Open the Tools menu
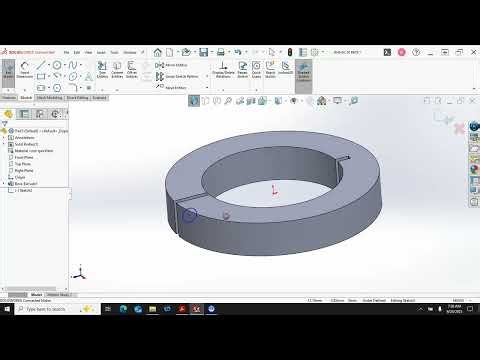The height and width of the screenshot is (360, 480). coord(114,52)
